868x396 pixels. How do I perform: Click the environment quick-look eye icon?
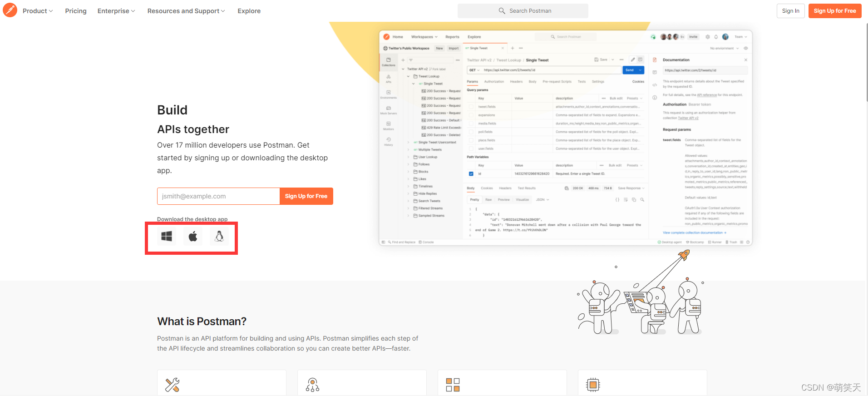(x=746, y=48)
